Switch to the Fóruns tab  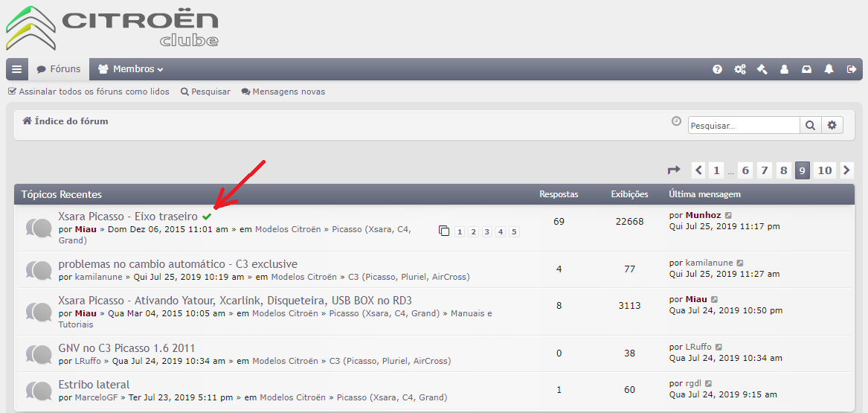point(59,69)
